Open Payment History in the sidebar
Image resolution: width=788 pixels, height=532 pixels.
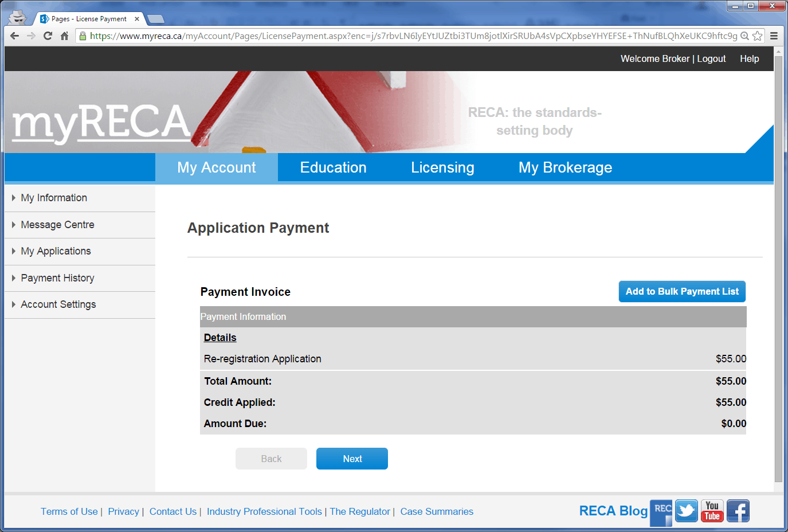coord(57,278)
